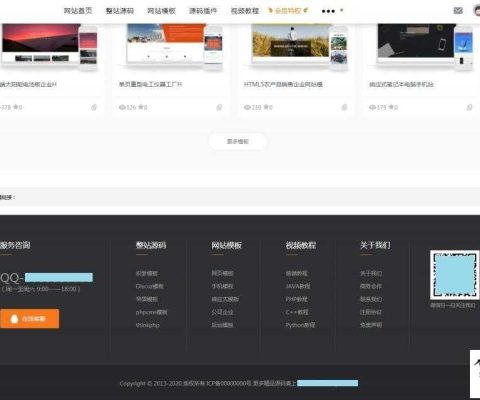The height and width of the screenshot is (400, 480).
Task: Select the 网站模板 navigation tab
Action: (161, 11)
